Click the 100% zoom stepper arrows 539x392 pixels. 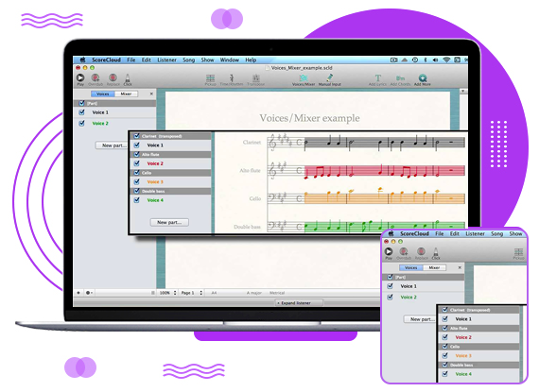click(175, 293)
